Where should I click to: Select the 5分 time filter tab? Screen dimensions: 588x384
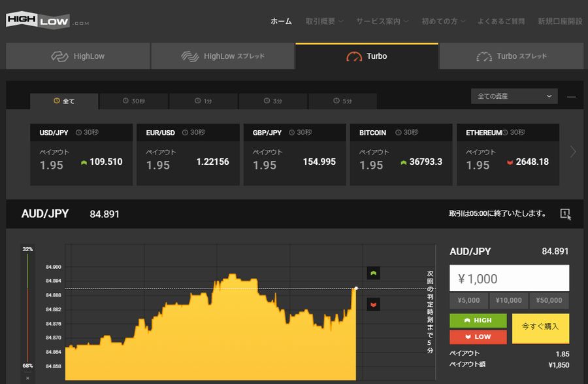pos(342,101)
